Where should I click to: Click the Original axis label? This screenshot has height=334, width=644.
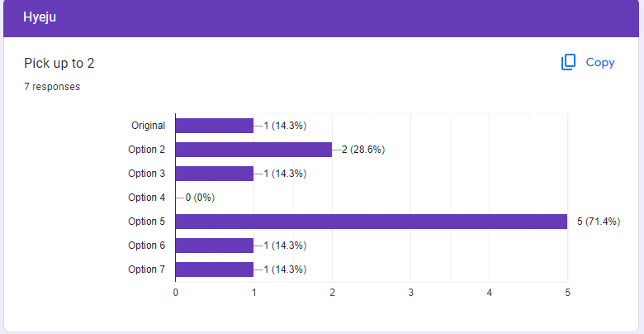click(149, 126)
